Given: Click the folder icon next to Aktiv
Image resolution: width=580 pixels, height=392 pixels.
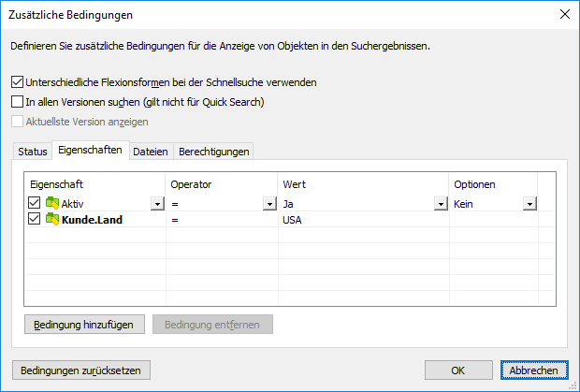Looking at the screenshot, I should (x=52, y=204).
